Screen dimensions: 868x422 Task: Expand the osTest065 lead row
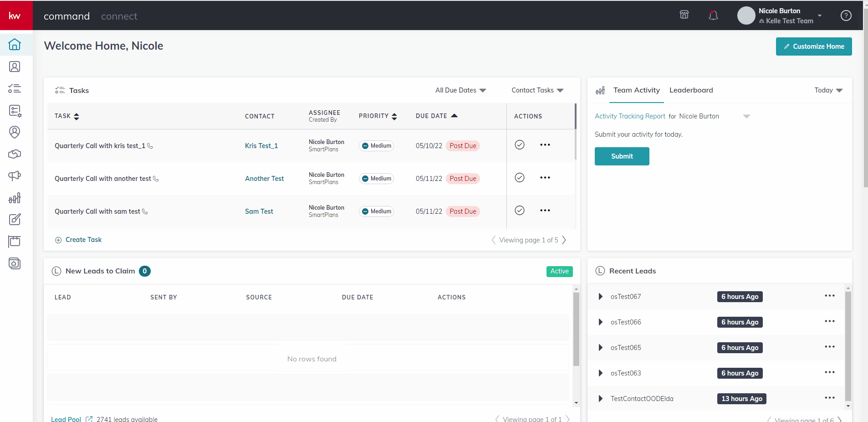click(601, 348)
